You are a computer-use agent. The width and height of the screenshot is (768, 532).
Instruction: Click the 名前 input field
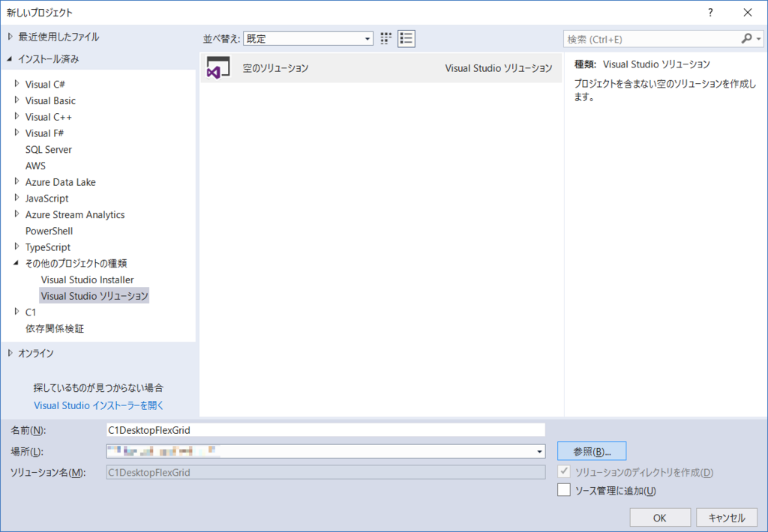[325, 429]
